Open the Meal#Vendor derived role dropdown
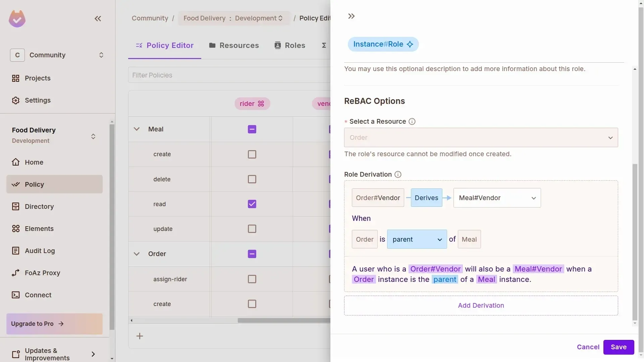The width and height of the screenshot is (644, 362). tap(497, 198)
